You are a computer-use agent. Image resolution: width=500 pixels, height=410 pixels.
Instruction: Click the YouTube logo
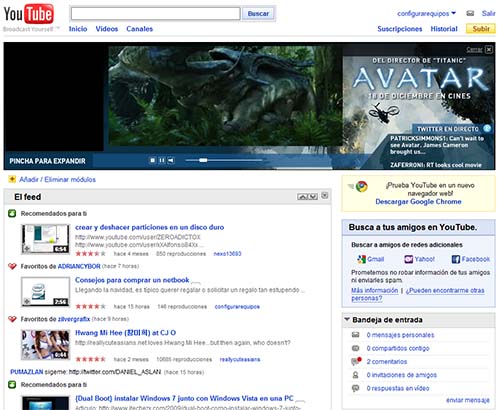[x=29, y=15]
